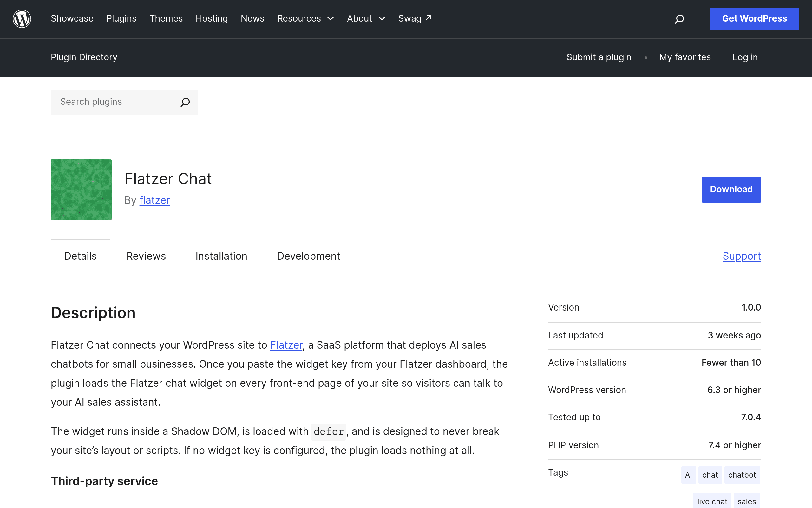Screen dimensions: 812x508
Task: Click the WordPress logo icon
Action: pyautogui.click(x=22, y=19)
